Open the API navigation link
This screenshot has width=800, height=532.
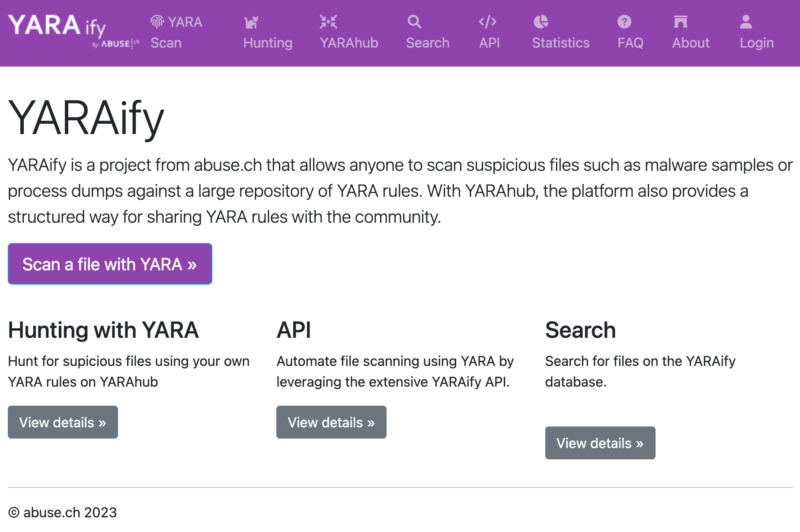[x=490, y=32]
